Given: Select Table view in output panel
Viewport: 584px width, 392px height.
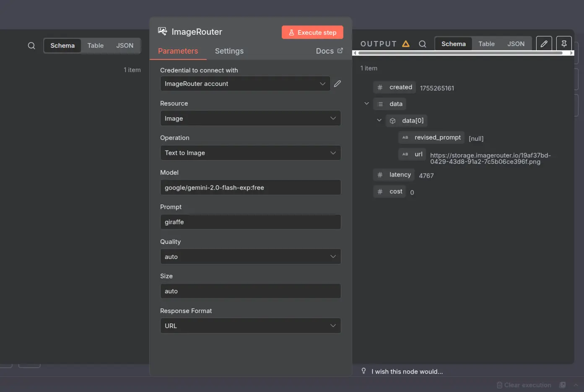Looking at the screenshot, I should click(487, 44).
